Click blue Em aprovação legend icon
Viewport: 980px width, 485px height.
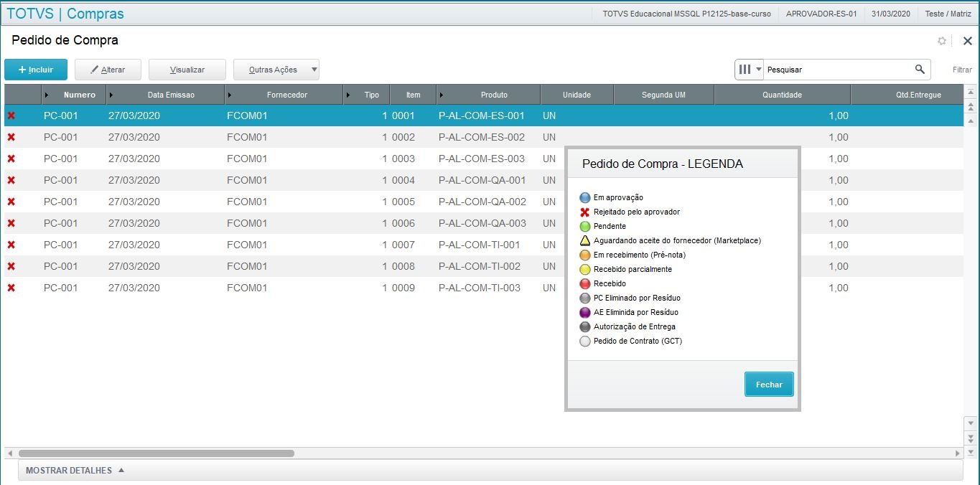tap(585, 197)
